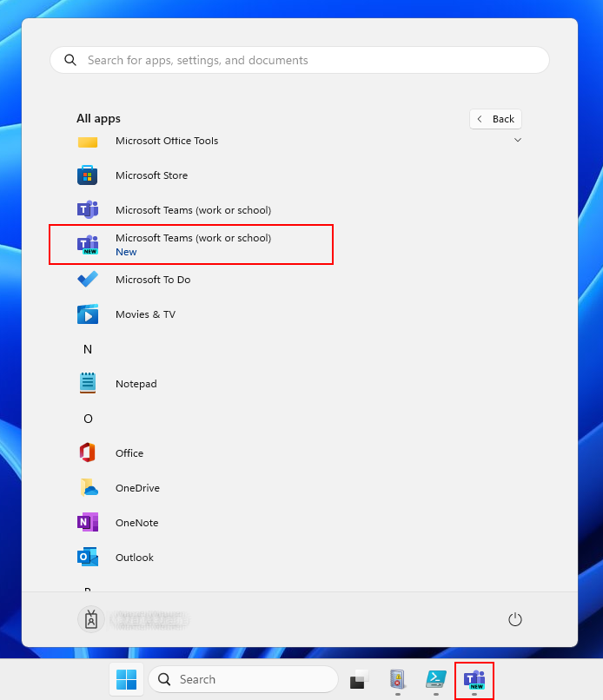The width and height of the screenshot is (603, 700).
Task: Select 'Microsoft To Do' text label
Action: pos(153,280)
